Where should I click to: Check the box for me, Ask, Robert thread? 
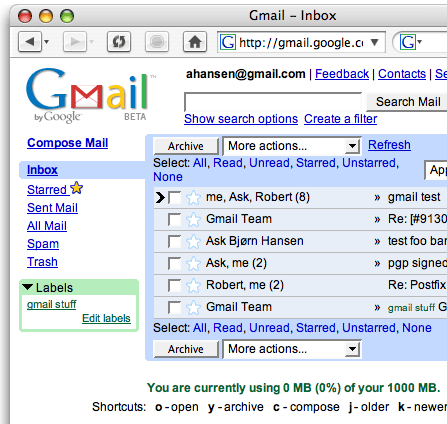click(x=175, y=198)
